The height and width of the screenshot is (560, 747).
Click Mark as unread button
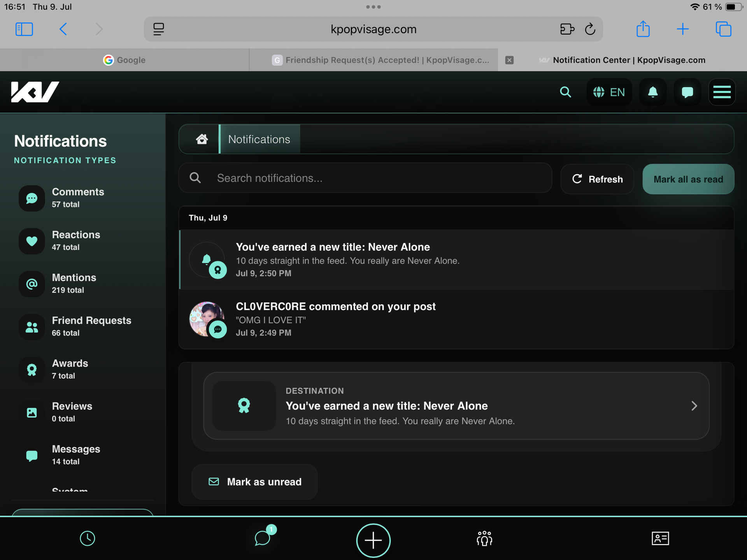(255, 482)
